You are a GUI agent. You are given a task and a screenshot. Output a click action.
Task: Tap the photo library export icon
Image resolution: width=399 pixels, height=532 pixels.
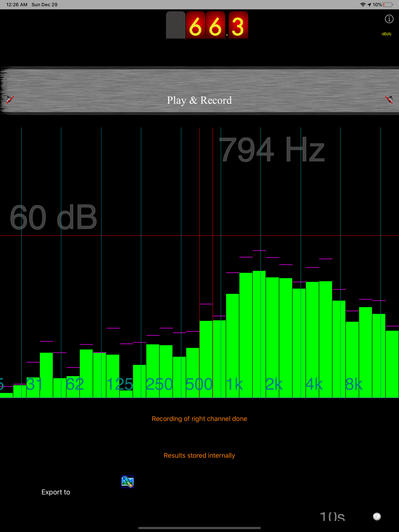pyautogui.click(x=127, y=482)
